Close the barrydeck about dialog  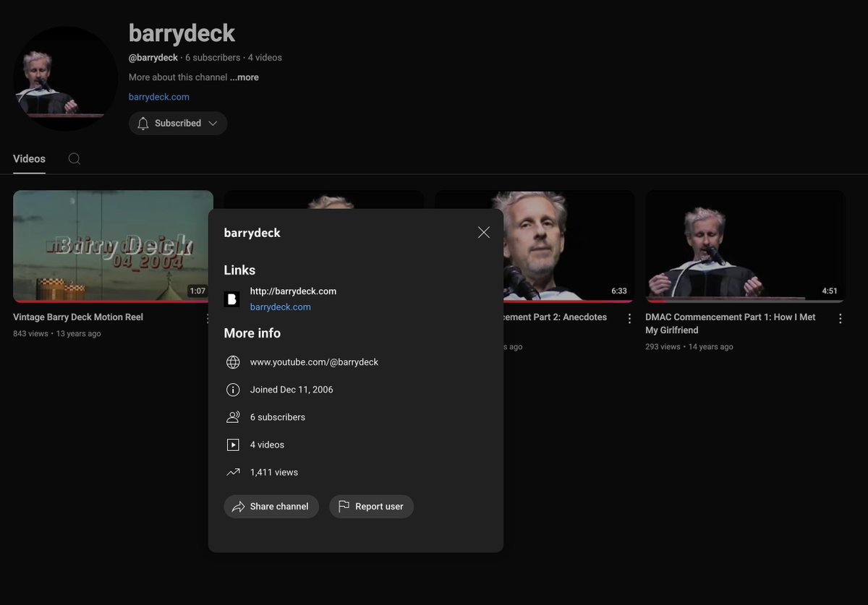tap(484, 232)
